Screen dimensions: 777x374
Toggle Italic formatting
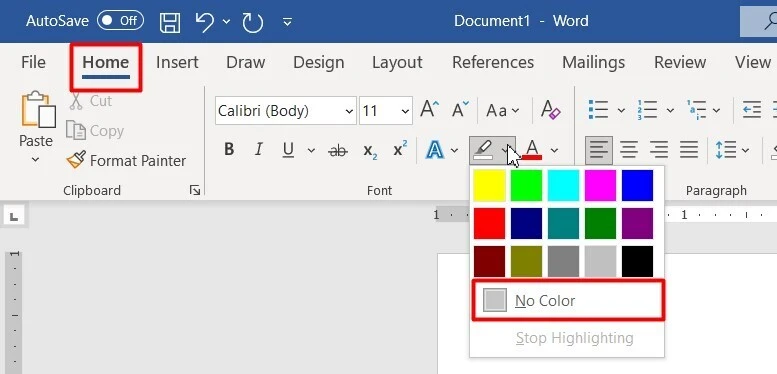(258, 150)
